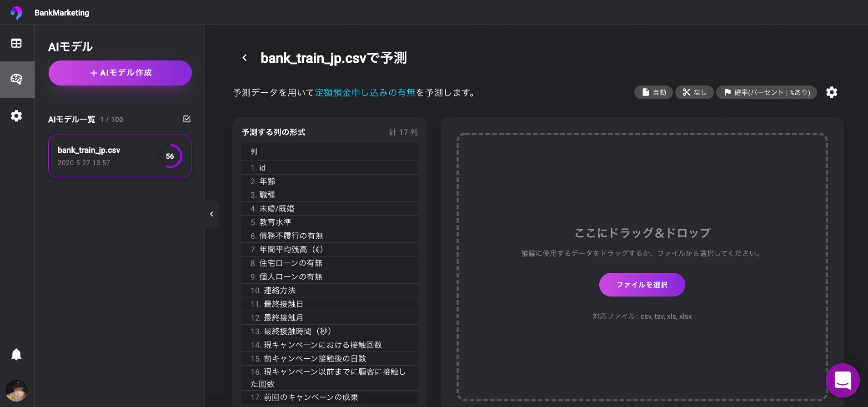The width and height of the screenshot is (868, 407).
Task: Select column row 6. 債務不履行の有無
Action: 330,236
